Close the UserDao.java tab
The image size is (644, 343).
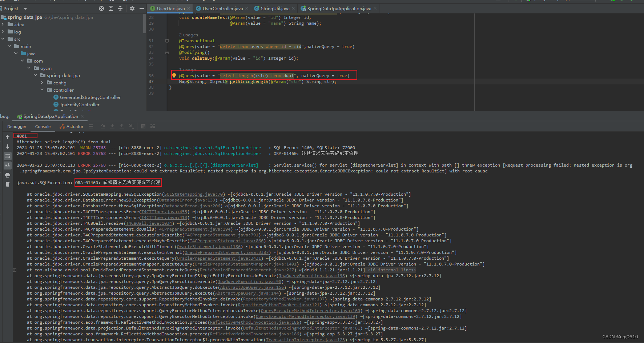[x=189, y=8]
